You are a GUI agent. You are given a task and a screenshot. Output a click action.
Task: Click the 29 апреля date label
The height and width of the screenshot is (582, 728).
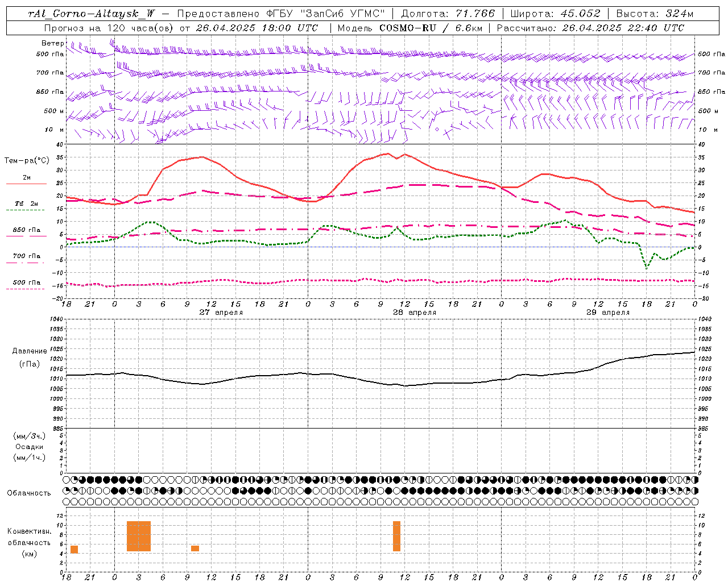coord(608,312)
